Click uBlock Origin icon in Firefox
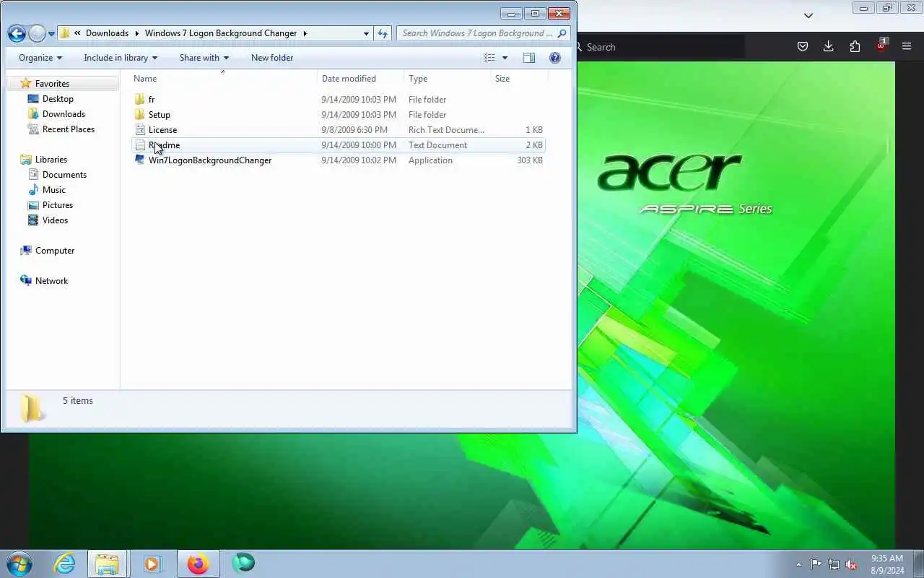Image resolution: width=924 pixels, height=578 pixels. coord(881,46)
